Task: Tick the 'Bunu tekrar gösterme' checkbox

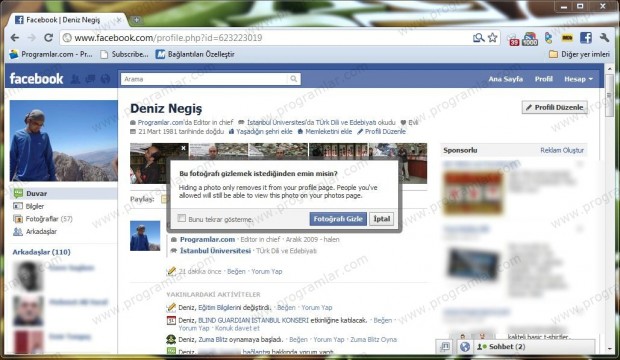Action: [181, 218]
